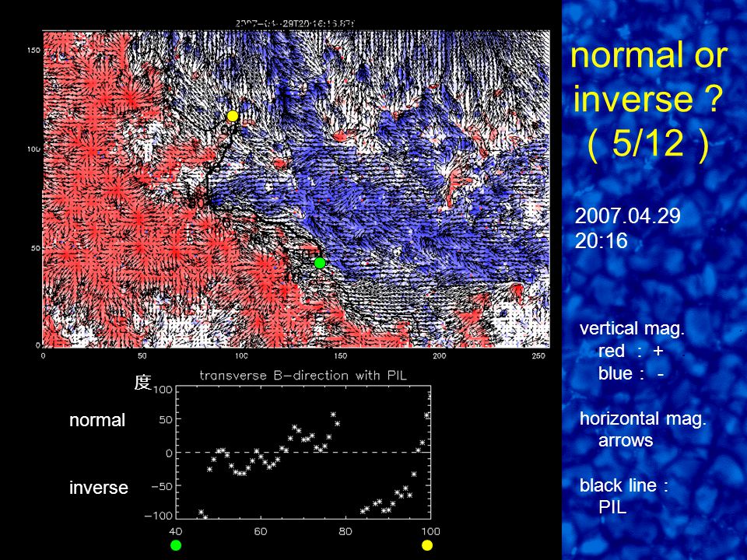Click the 'arrows' legend text
Image resolution: width=747 pixels, height=560 pixels.
pyautogui.click(x=626, y=440)
